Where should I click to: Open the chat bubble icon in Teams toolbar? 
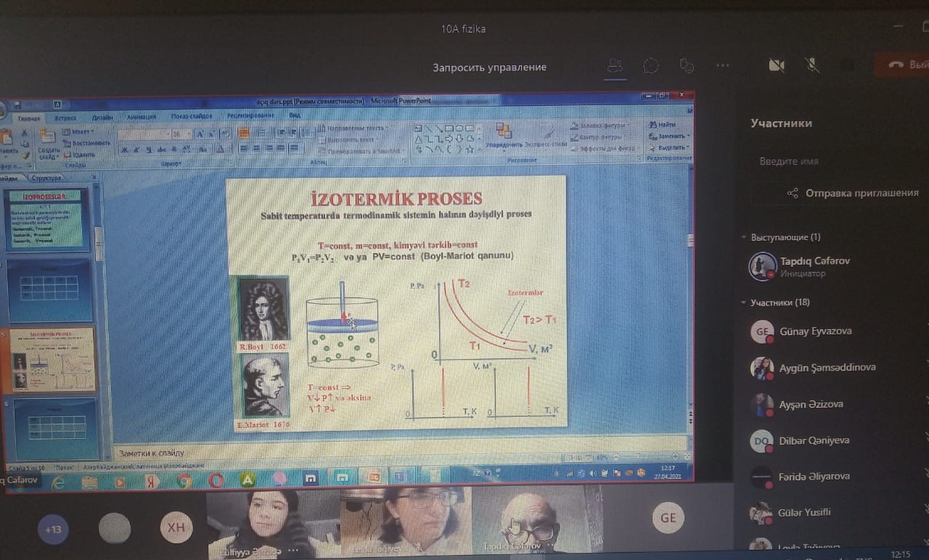[x=651, y=66]
